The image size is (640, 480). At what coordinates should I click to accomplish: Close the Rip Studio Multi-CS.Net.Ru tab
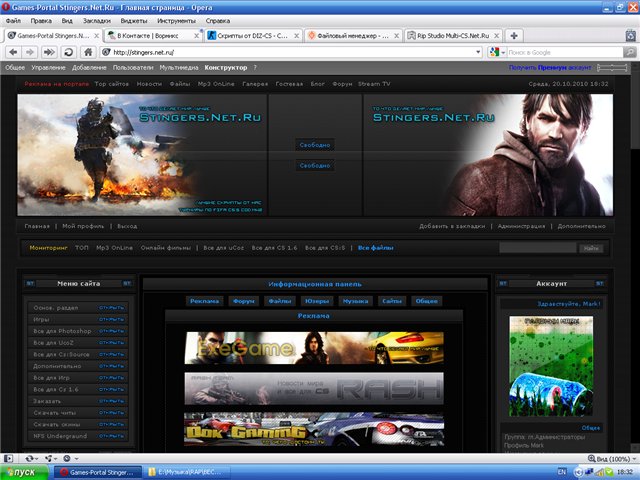[x=496, y=36]
